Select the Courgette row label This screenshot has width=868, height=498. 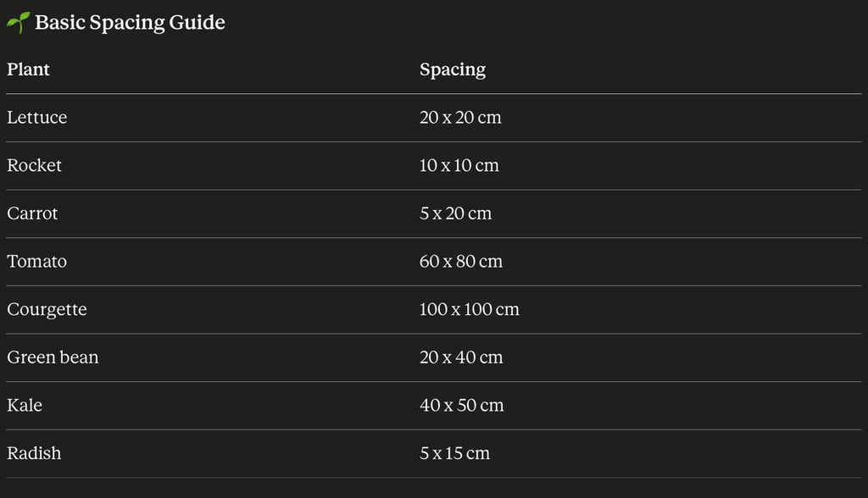coord(47,310)
